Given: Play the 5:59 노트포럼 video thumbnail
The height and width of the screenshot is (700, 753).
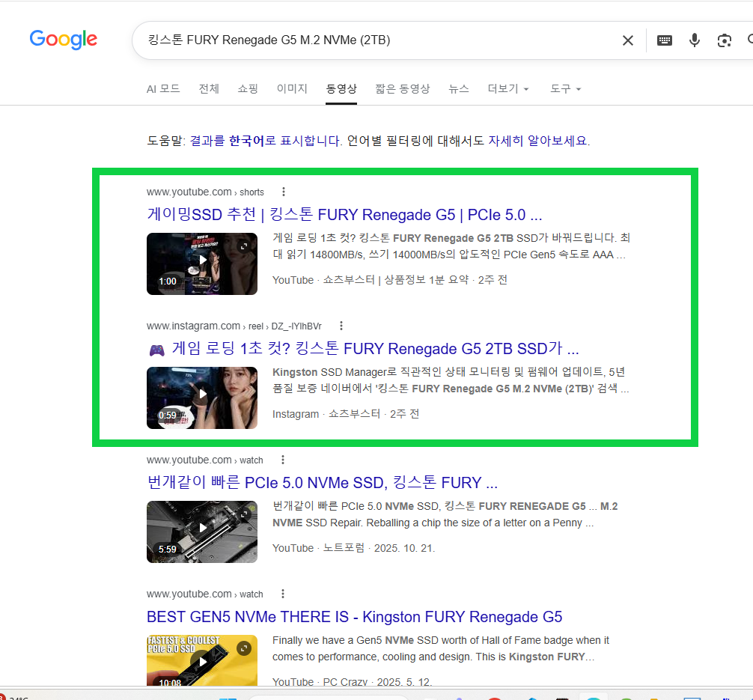Looking at the screenshot, I should coord(202,532).
